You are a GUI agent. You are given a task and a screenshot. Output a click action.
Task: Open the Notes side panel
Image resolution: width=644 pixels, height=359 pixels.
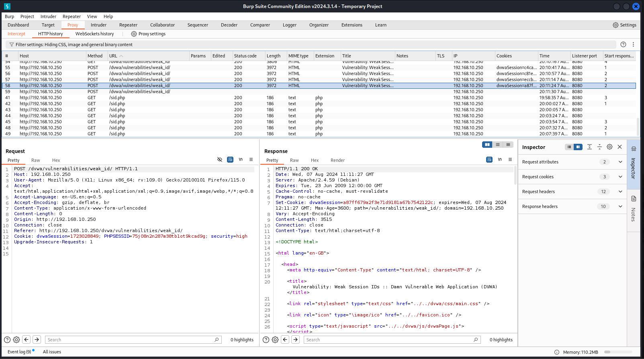click(x=634, y=210)
